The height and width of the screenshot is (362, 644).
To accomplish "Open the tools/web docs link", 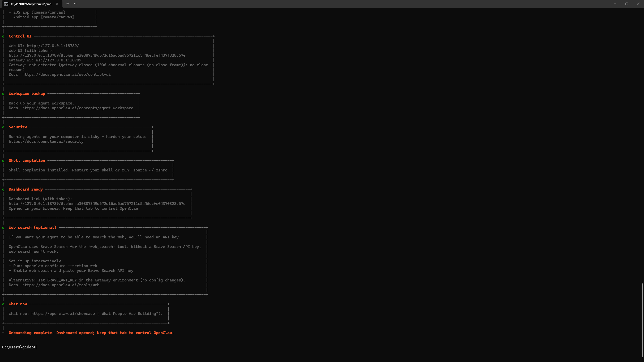I will [x=61, y=285].
